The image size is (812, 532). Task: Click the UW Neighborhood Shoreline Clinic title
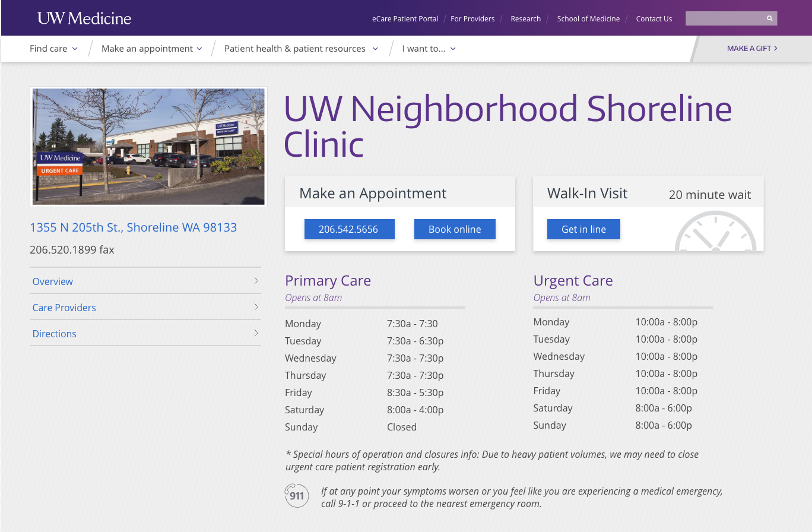coord(508,126)
